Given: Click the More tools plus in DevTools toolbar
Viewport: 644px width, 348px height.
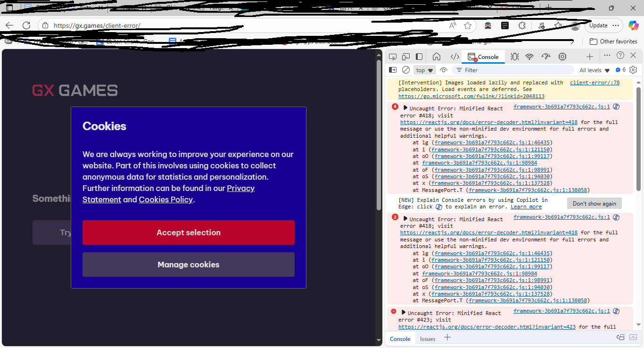Looking at the screenshot, I should (590, 57).
